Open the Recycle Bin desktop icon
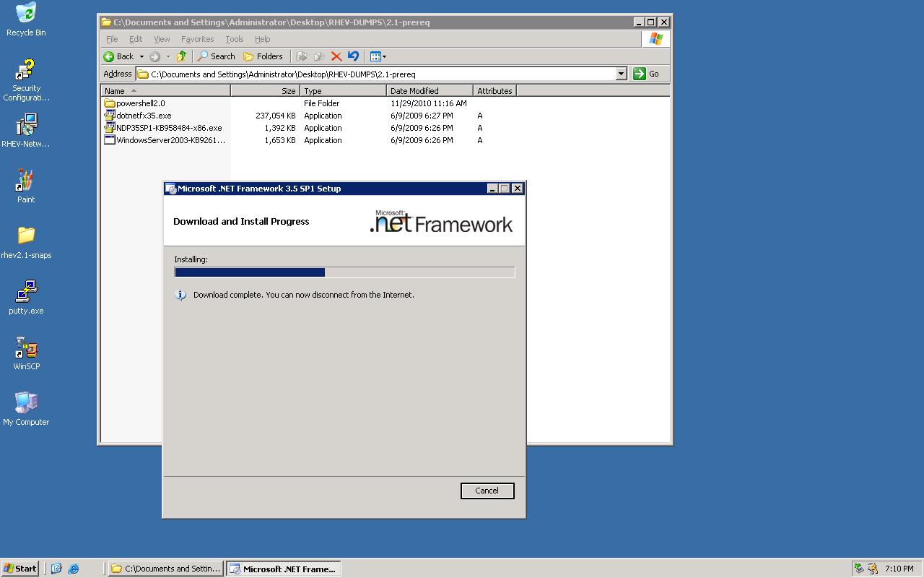Viewport: 924px width, 578px height. (26, 19)
